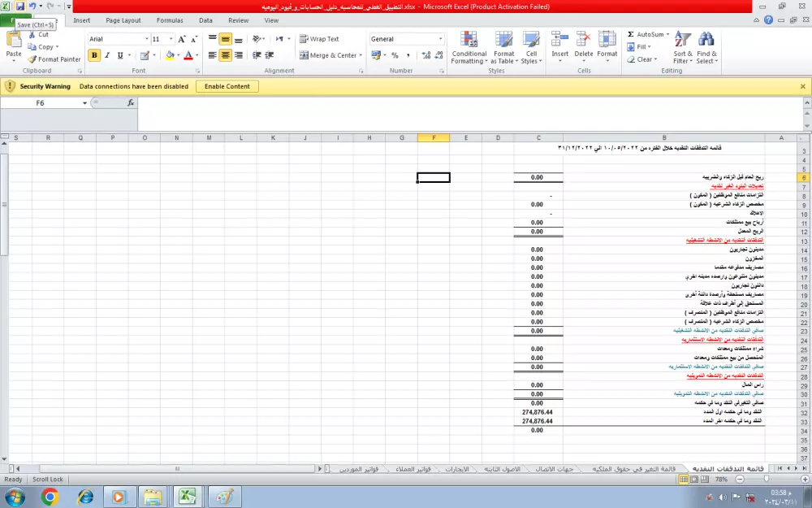Switch to Page Layout view in status bar
Image resolution: width=812 pixels, height=508 pixels.
point(694,479)
